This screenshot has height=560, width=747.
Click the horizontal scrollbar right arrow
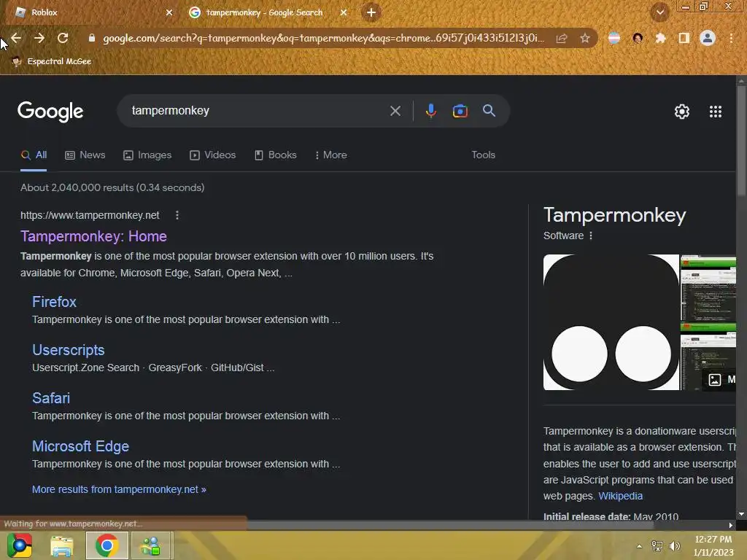(731, 525)
